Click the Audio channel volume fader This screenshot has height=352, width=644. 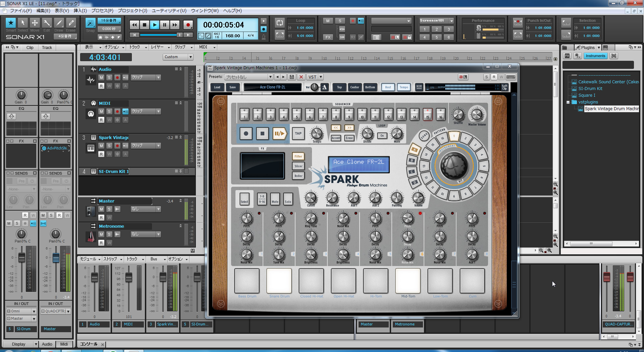[x=94, y=277]
